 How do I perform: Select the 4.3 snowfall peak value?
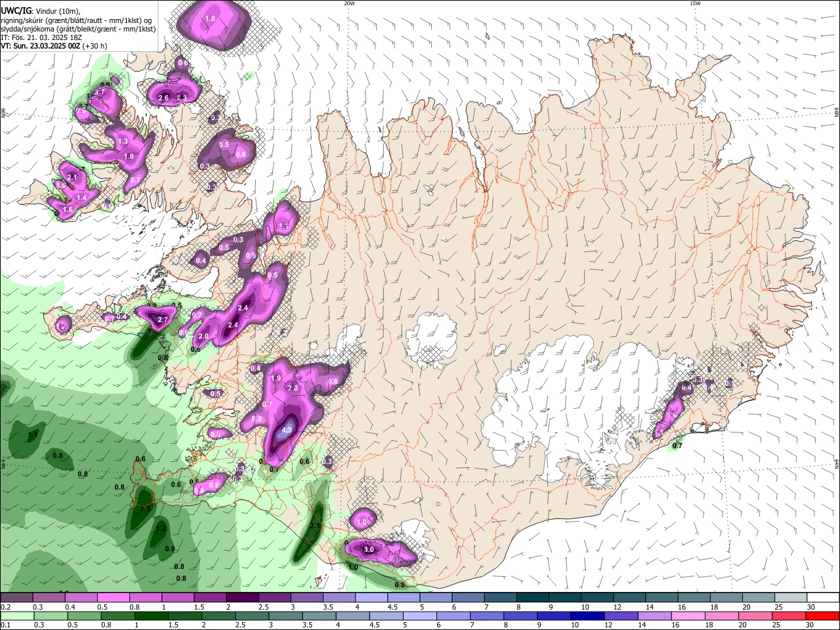286,430
